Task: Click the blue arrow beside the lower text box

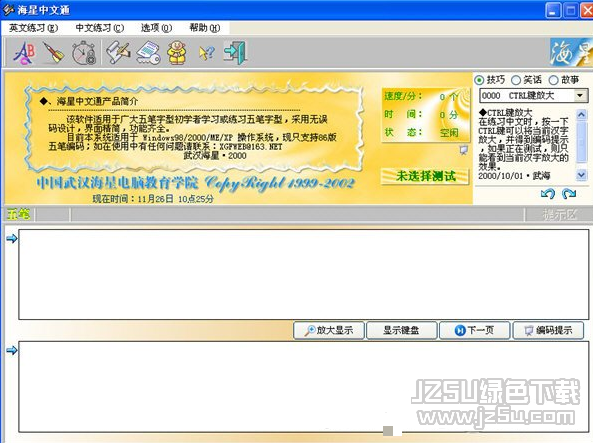Action: 12,350
